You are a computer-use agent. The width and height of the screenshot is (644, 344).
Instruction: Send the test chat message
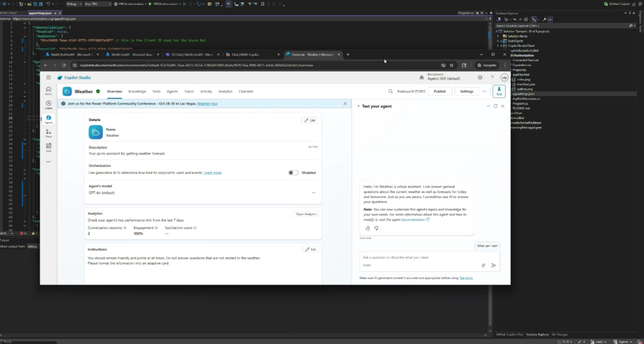[494, 265]
